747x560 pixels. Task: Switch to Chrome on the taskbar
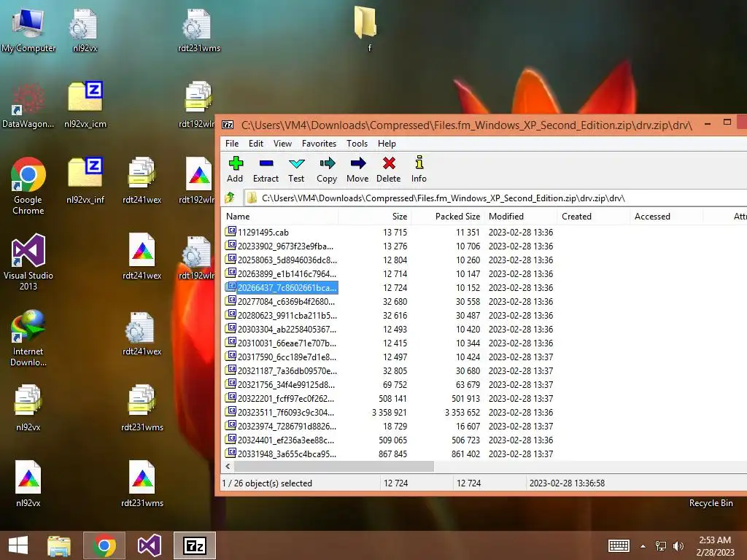[104, 545]
